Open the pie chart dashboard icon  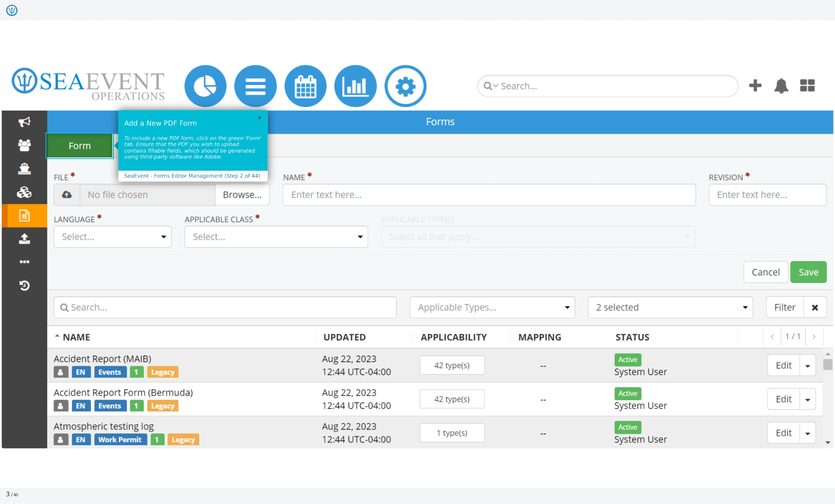pos(205,86)
